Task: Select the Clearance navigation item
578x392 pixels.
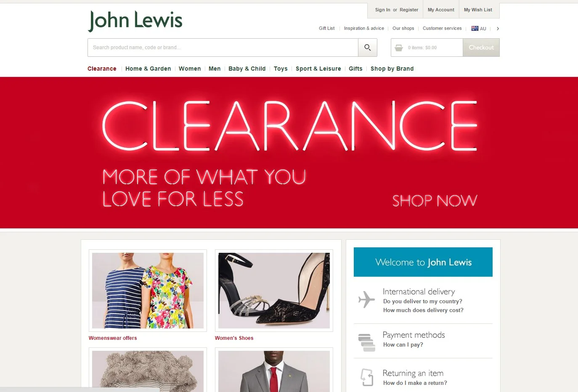Action: point(102,69)
